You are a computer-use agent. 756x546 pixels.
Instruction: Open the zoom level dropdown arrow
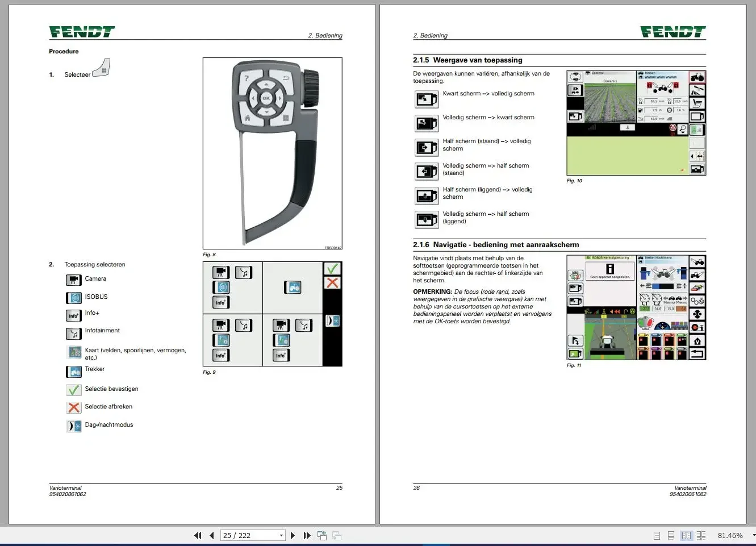coord(753,535)
